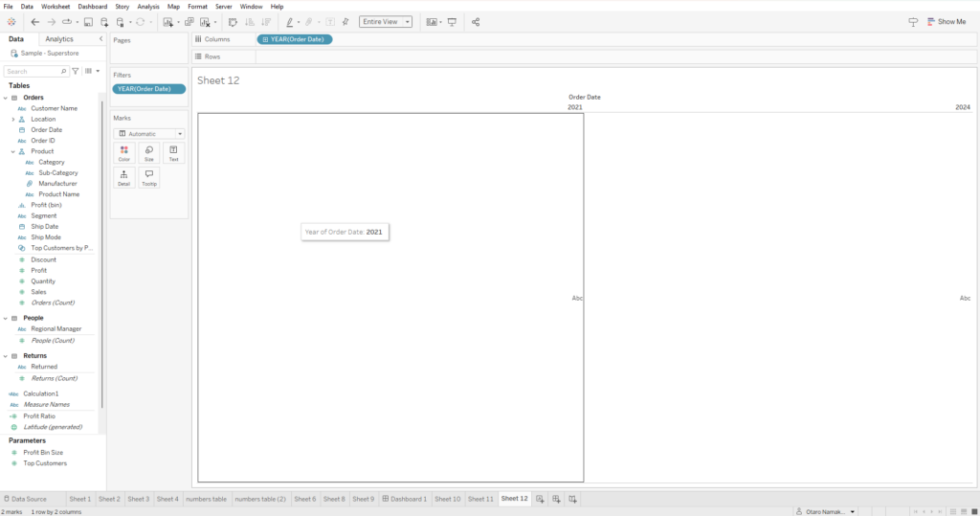This screenshot has height=516, width=980.
Task: Click the Share workbook icon
Action: [x=476, y=22]
